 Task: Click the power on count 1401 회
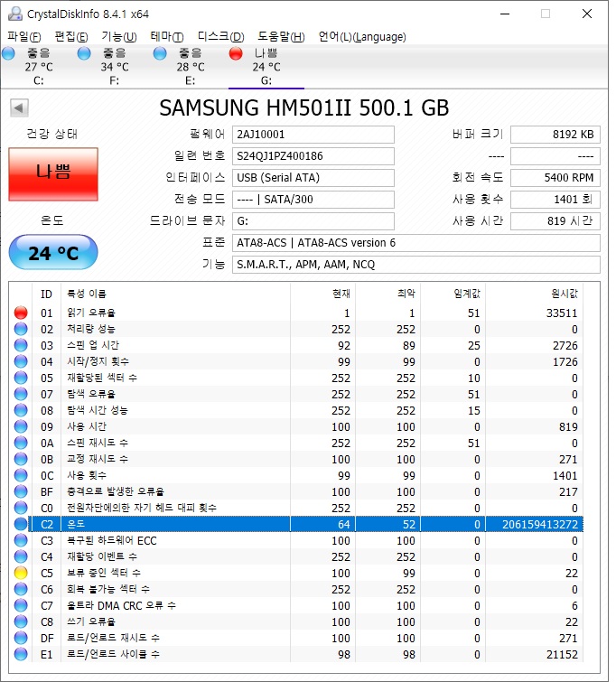coord(555,200)
